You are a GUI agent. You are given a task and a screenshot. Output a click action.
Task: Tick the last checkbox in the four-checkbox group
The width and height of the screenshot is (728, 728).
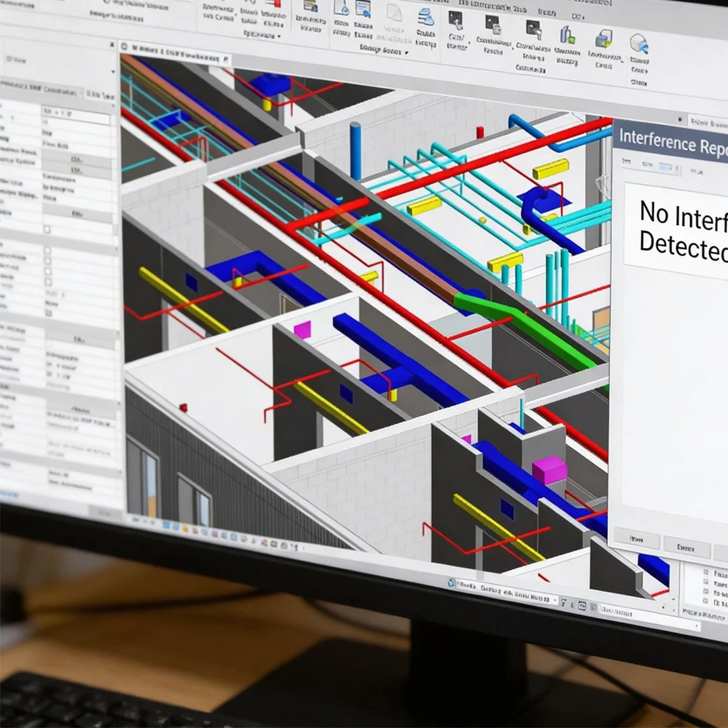48,282
